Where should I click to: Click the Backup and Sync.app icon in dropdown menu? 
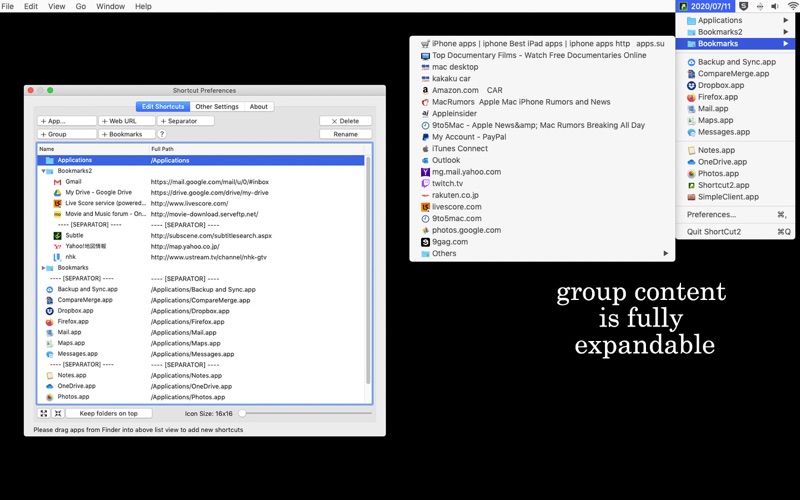(691, 62)
